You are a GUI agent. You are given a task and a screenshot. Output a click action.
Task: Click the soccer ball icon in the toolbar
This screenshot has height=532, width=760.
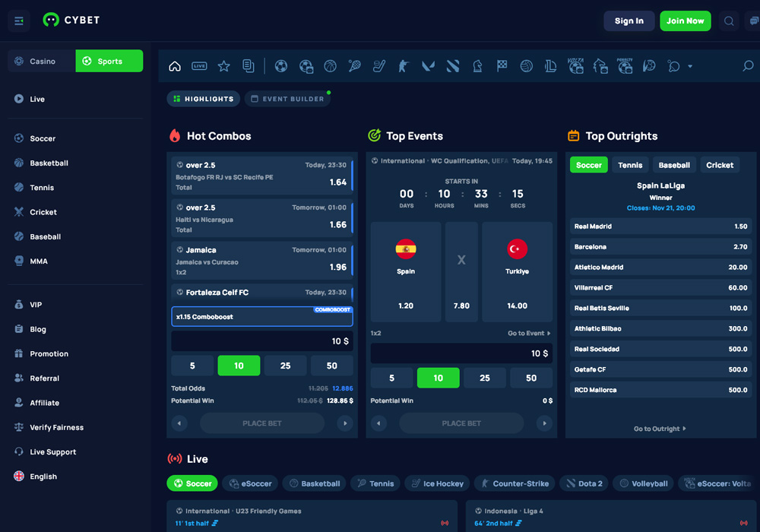tap(280, 66)
